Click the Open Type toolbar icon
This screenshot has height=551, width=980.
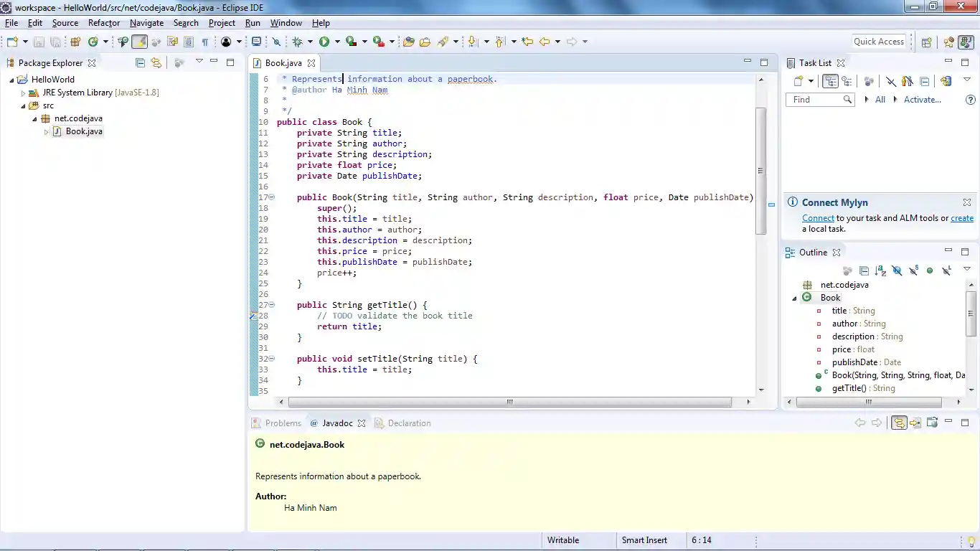coord(409,42)
